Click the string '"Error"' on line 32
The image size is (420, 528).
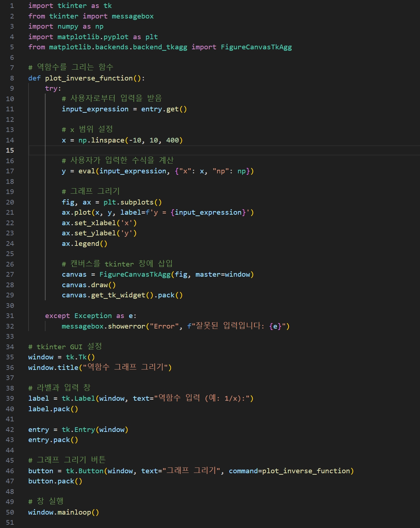(x=164, y=326)
